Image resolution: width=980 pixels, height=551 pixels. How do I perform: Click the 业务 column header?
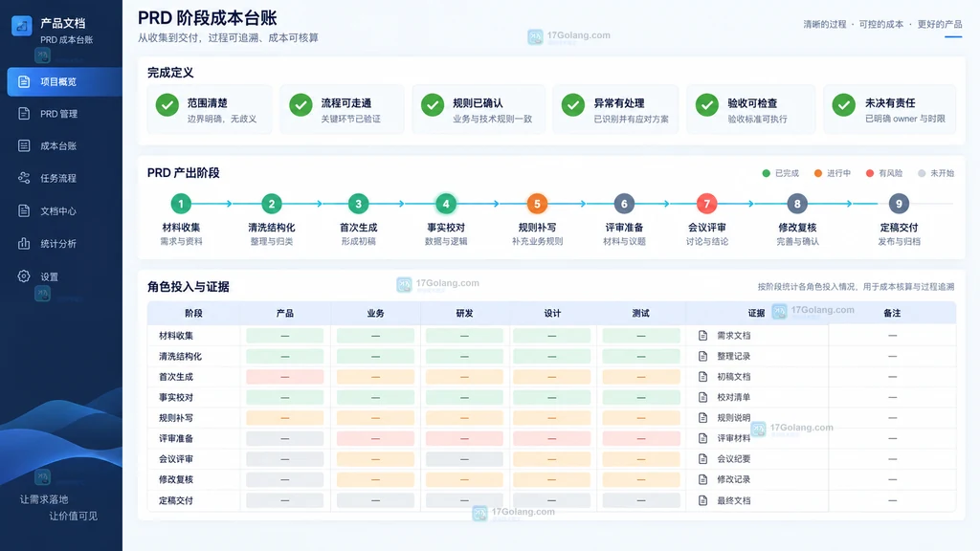[375, 313]
